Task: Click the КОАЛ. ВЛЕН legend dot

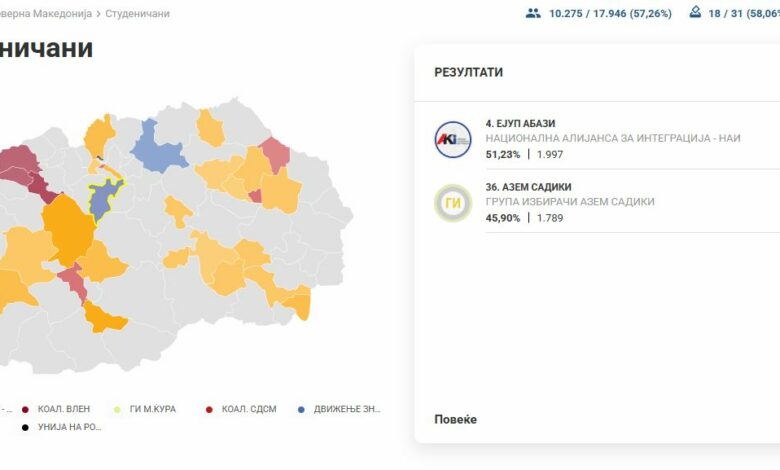Action: pos(24,409)
